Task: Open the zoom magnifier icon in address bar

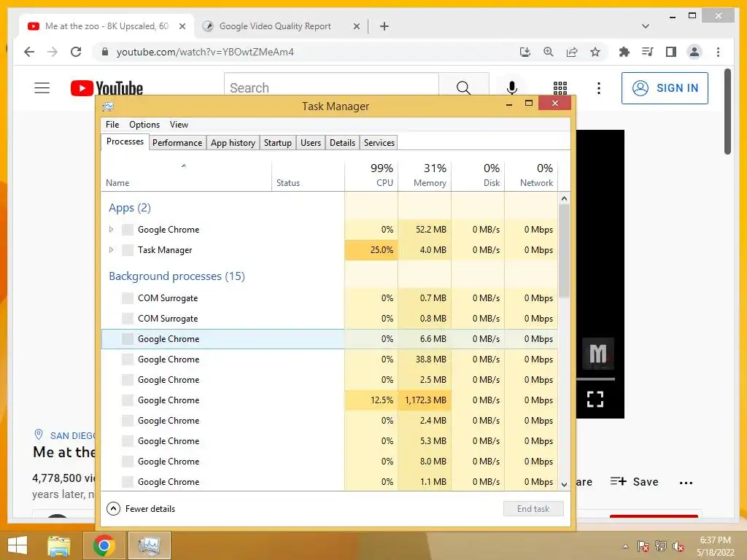Action: pyautogui.click(x=549, y=52)
